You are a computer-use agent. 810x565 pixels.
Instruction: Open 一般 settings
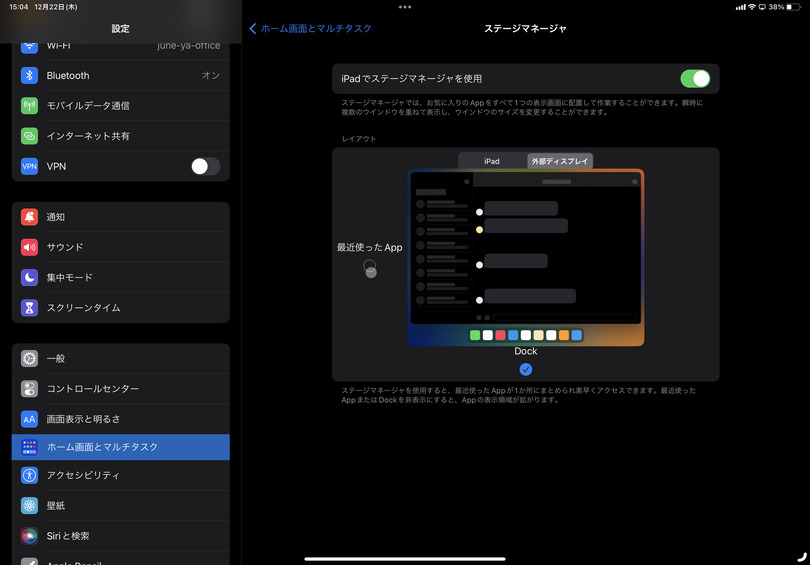121,358
